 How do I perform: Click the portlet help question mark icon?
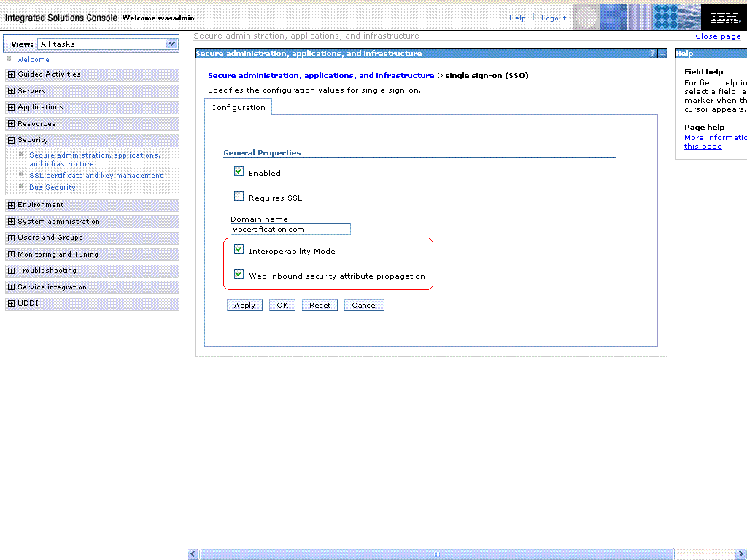pos(652,53)
